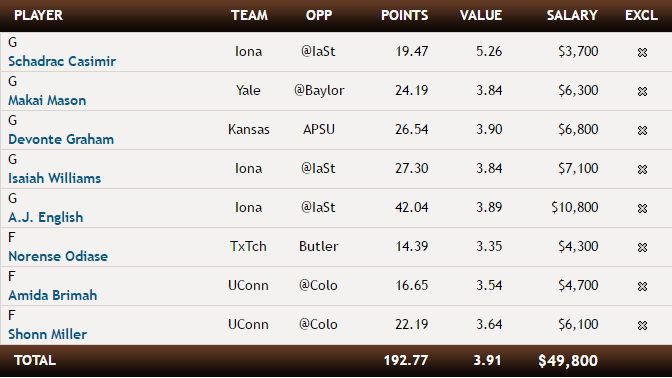Screen dimensions: 672x378
Task: Open the Schadrac Casimir player link
Action: 62,61
